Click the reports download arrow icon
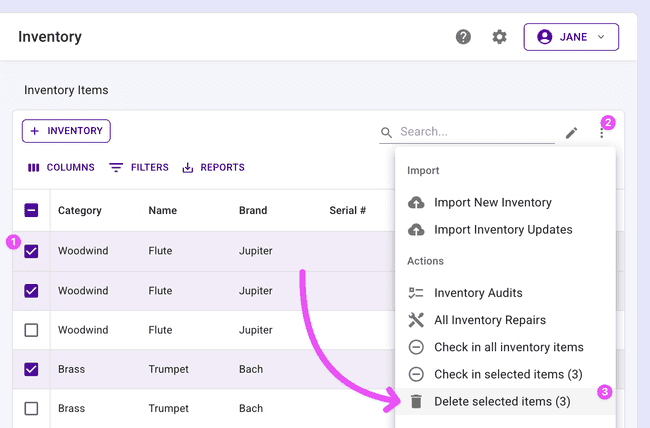Viewport: 650px width, 428px height. click(188, 168)
